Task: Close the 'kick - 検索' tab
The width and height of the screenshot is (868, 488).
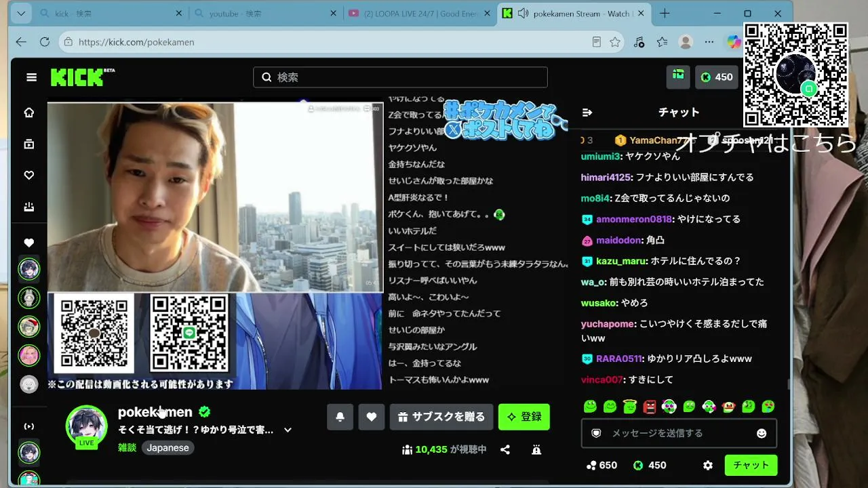Action: click(x=179, y=14)
